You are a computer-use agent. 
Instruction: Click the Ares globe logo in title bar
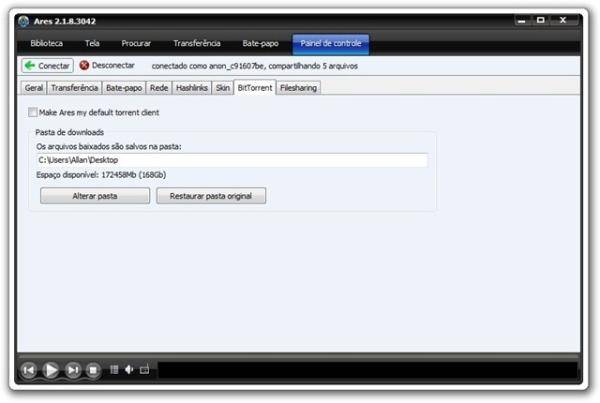click(x=24, y=21)
